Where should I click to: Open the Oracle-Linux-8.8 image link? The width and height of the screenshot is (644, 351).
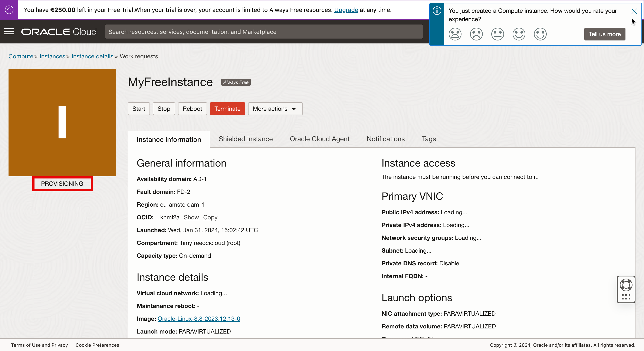click(x=199, y=319)
